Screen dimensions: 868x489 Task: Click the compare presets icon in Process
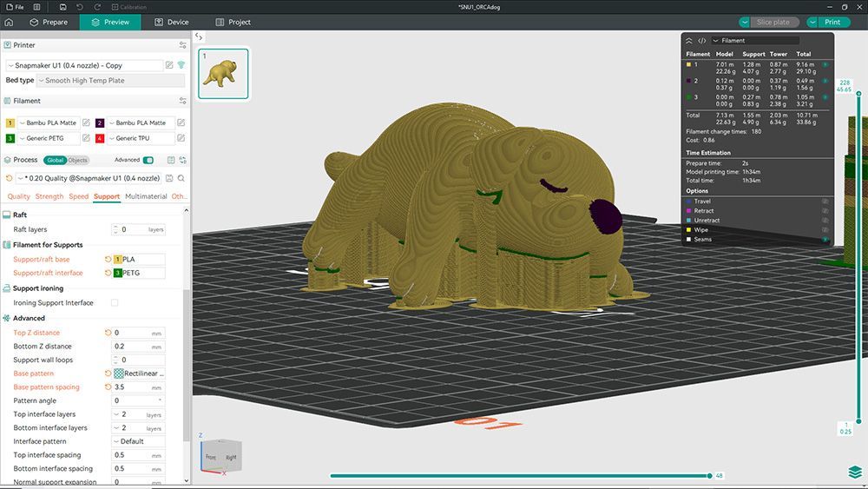click(x=171, y=160)
